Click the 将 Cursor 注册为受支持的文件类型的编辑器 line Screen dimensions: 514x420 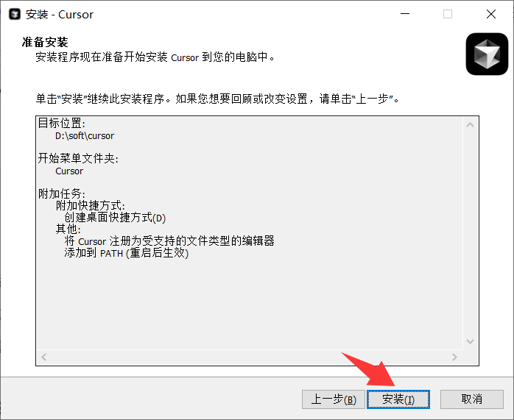pyautogui.click(x=169, y=241)
